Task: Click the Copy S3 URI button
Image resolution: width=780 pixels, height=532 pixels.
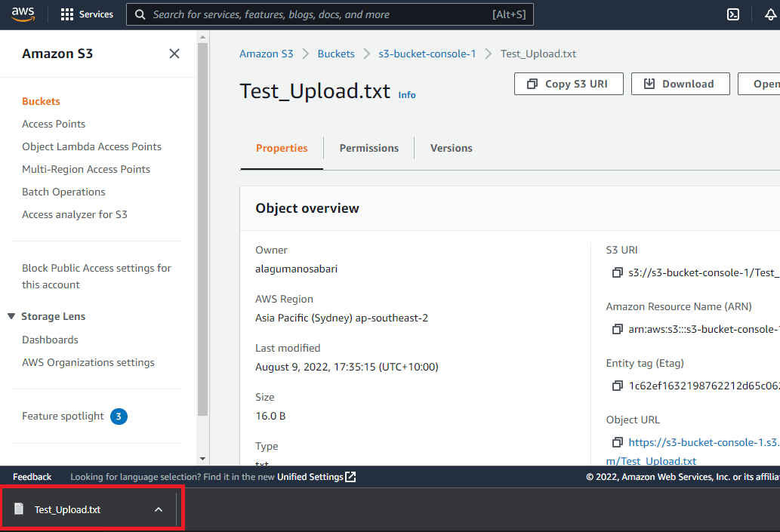Action: [569, 84]
